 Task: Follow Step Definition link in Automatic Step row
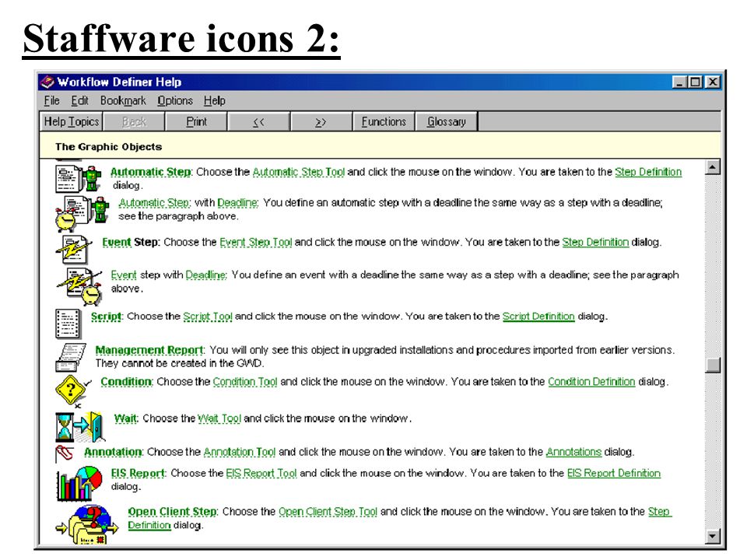pos(648,172)
